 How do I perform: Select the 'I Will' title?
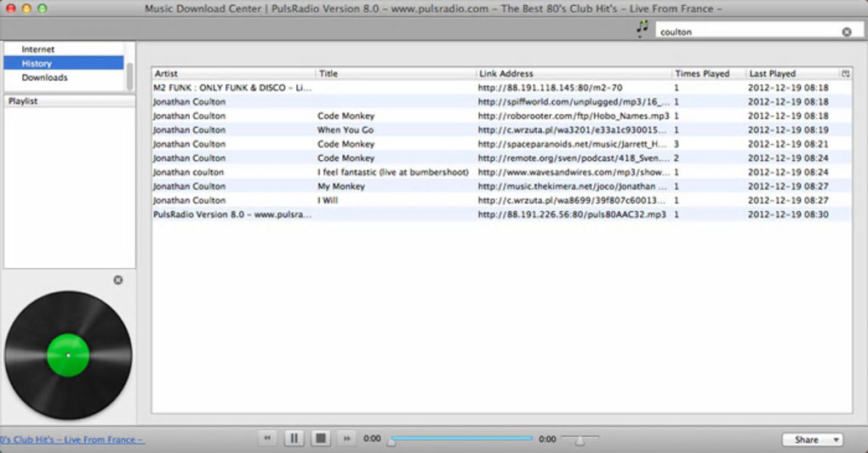tap(327, 200)
